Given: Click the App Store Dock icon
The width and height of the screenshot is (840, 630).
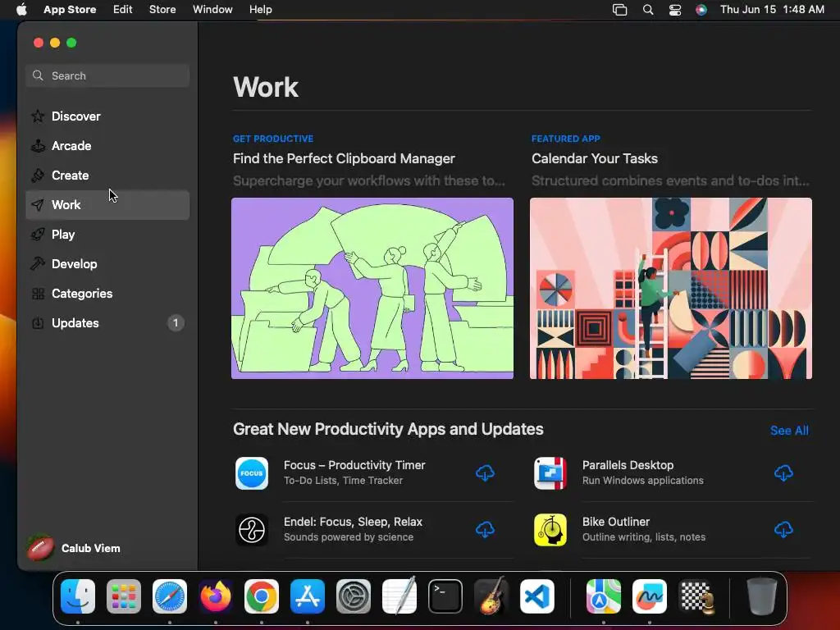Looking at the screenshot, I should [x=308, y=596].
